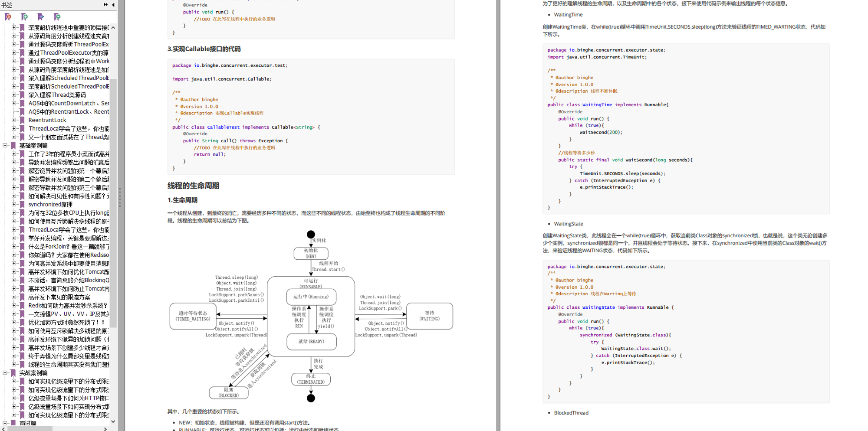This screenshot has height=431, width=868.
Task: Select the 基础案例篇 section bookmark
Action: point(33,146)
